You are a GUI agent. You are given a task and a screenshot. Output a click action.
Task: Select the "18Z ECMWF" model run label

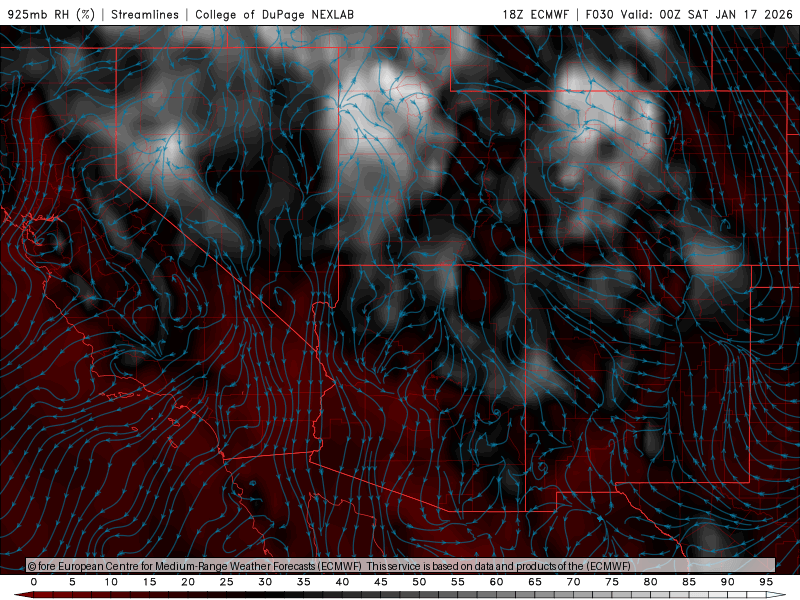pos(535,14)
